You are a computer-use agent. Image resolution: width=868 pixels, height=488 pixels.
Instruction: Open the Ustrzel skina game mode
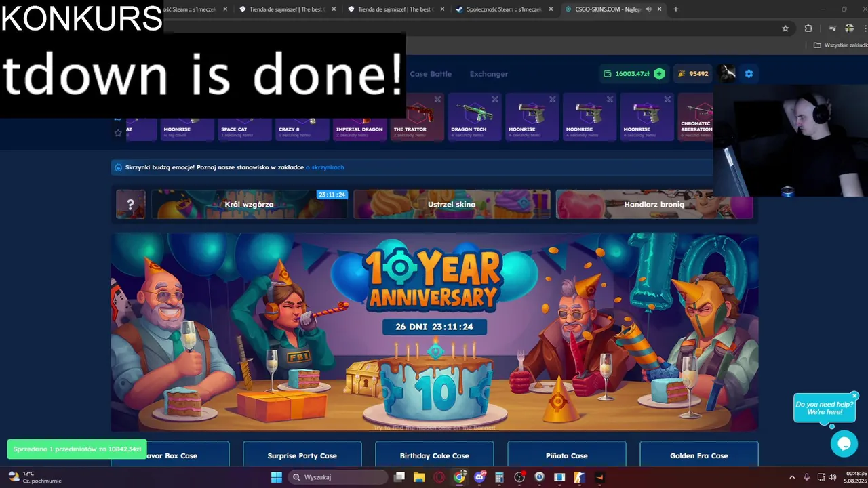click(x=452, y=204)
